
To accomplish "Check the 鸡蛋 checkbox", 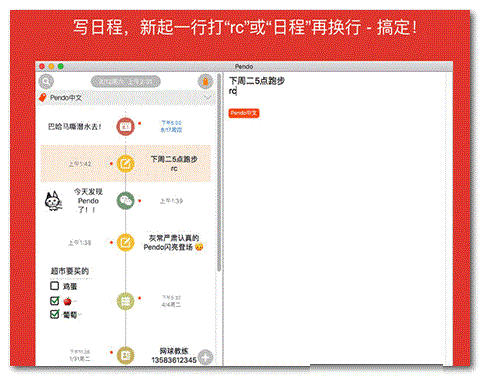I will (54, 286).
